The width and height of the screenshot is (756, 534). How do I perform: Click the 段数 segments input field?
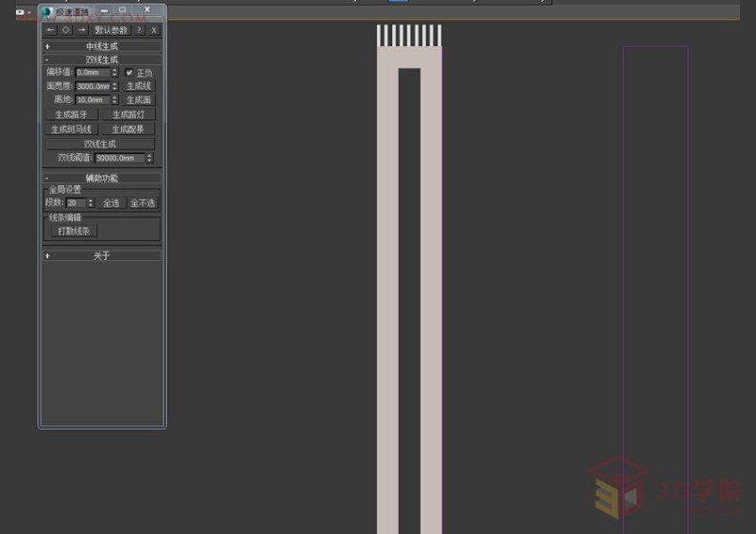[77, 203]
